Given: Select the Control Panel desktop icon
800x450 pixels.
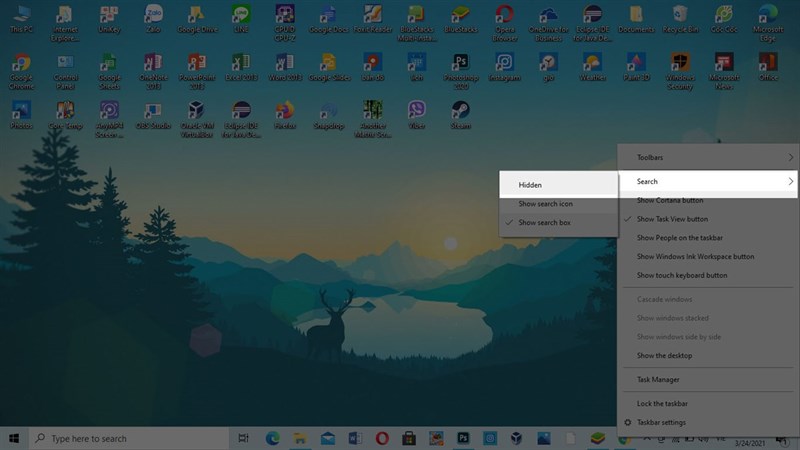Looking at the screenshot, I should coord(65,71).
